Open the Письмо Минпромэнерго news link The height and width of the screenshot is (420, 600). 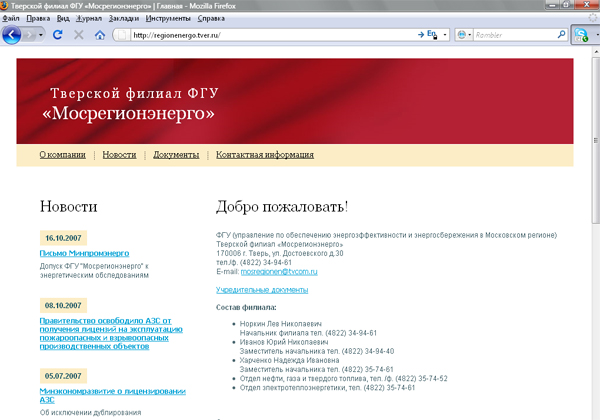tap(84, 253)
